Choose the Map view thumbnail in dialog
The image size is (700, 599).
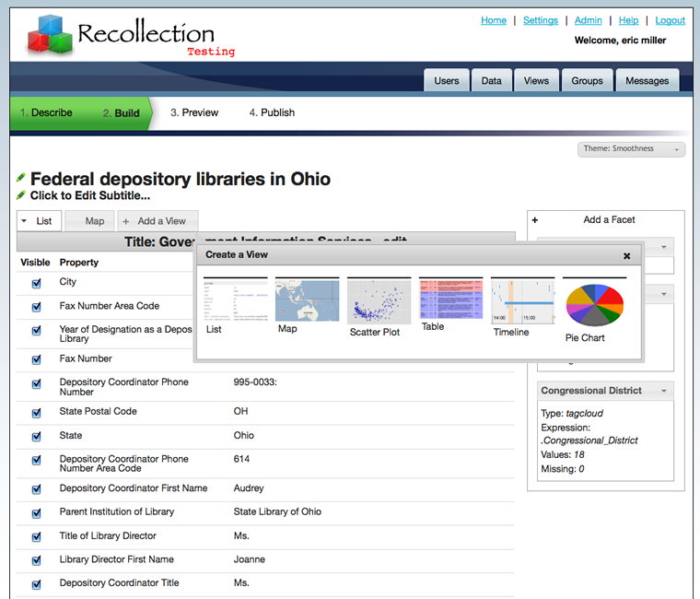pyautogui.click(x=307, y=300)
